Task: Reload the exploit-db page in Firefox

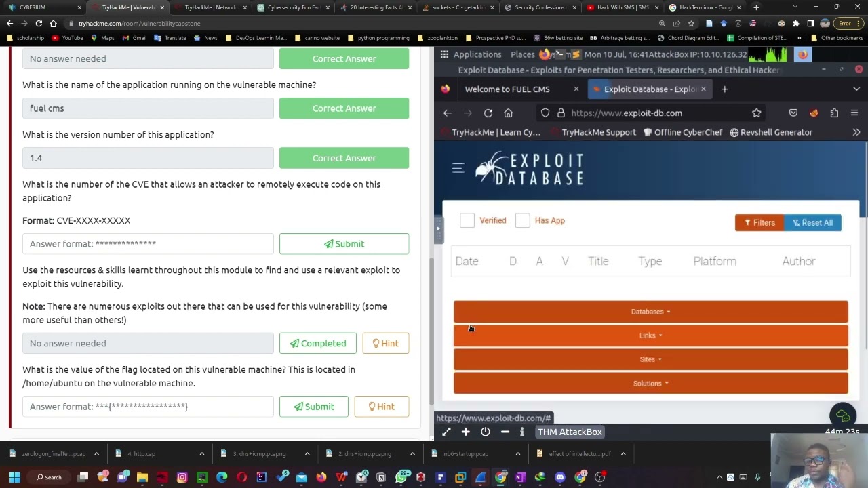Action: coord(488,113)
